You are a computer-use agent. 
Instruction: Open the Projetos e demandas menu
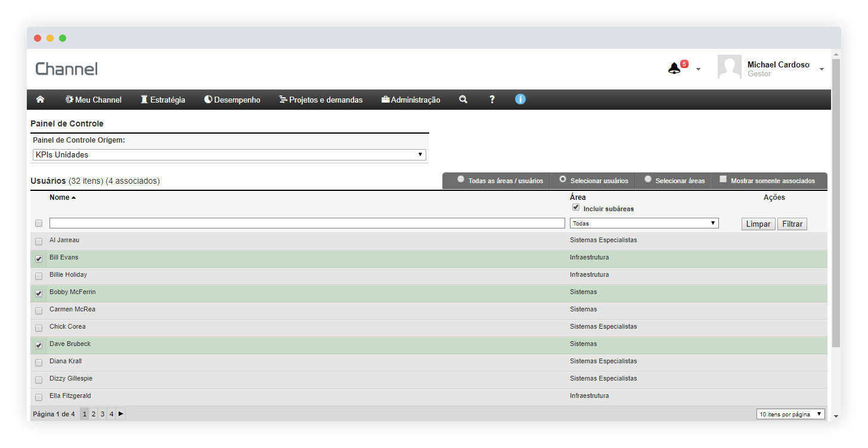click(x=321, y=100)
